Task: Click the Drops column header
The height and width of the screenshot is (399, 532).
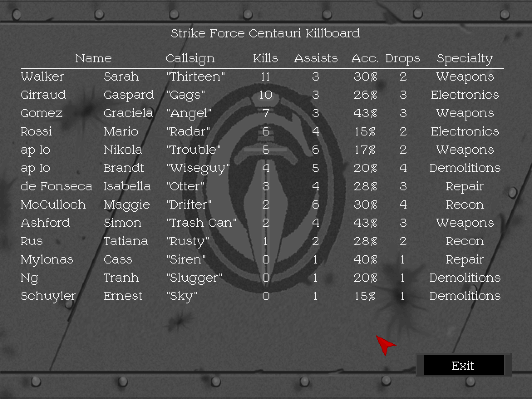Action: coord(402,58)
